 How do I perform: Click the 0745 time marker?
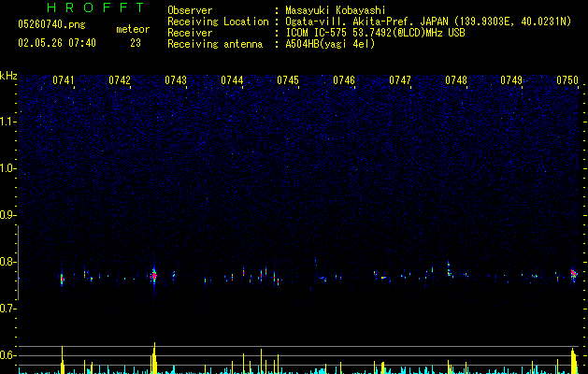point(288,80)
